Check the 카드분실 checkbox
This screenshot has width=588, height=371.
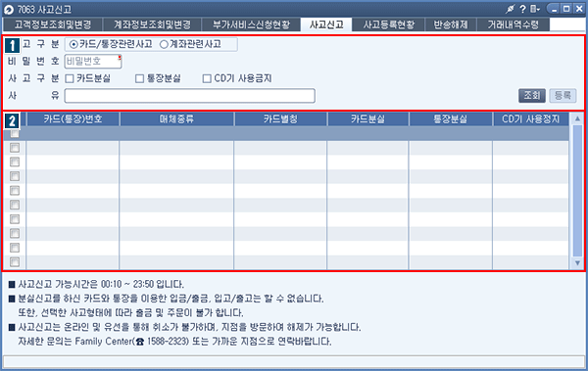point(70,78)
